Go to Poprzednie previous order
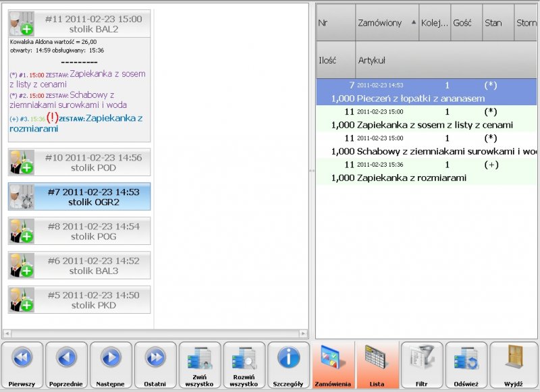Image resolution: width=540 pixels, height=392 pixels. 66,365
